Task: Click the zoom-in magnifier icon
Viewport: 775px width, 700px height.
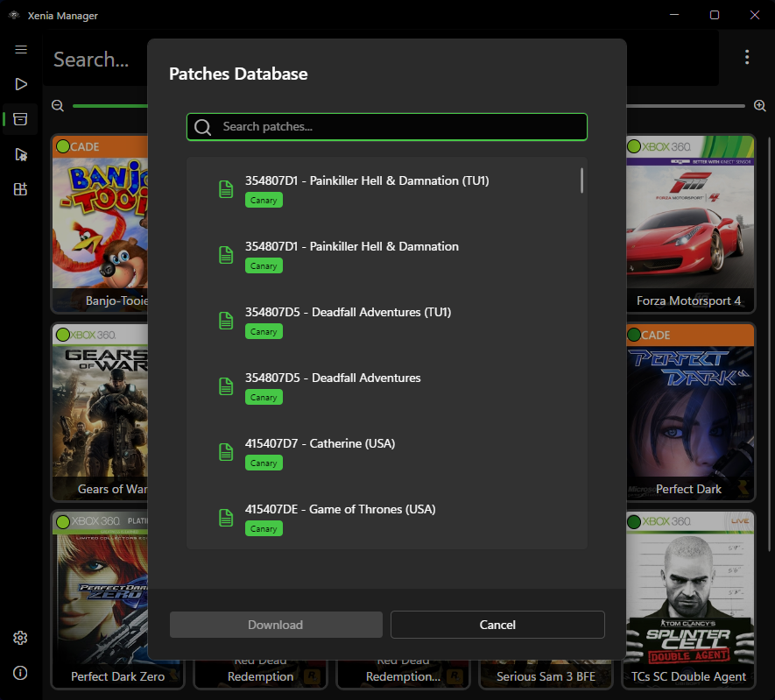Action: click(x=759, y=105)
